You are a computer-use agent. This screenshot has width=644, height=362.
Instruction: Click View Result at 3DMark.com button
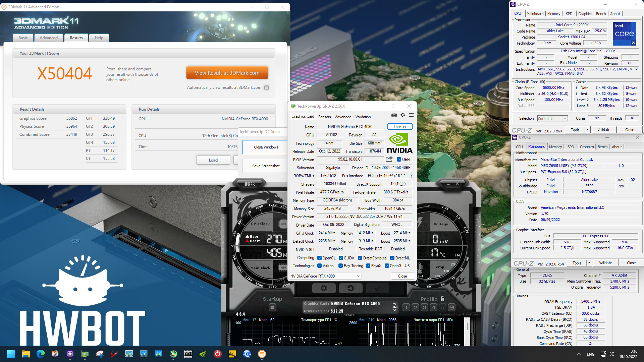pos(227,73)
